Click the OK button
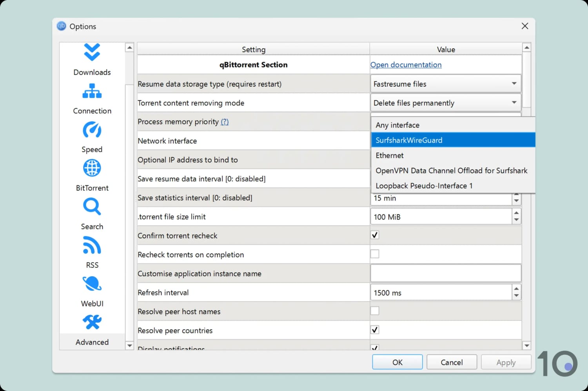This screenshot has height=391, width=588. [x=397, y=362]
